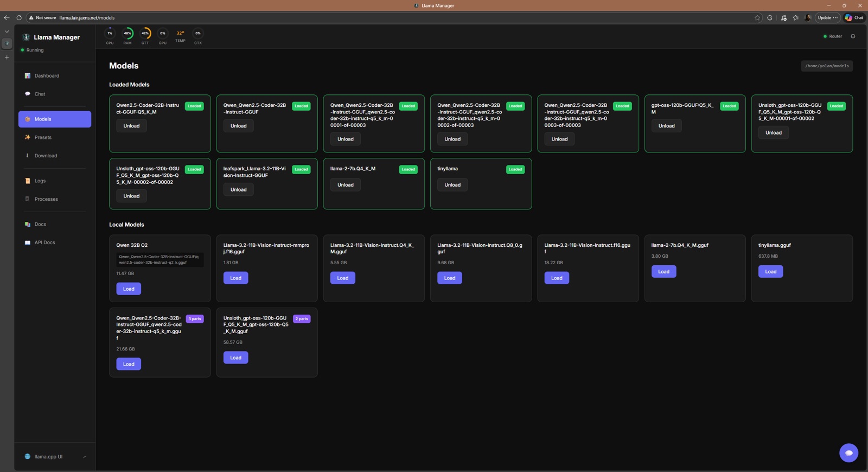Open the Processes icon in sidebar
The height and width of the screenshot is (472, 868).
[x=28, y=199]
